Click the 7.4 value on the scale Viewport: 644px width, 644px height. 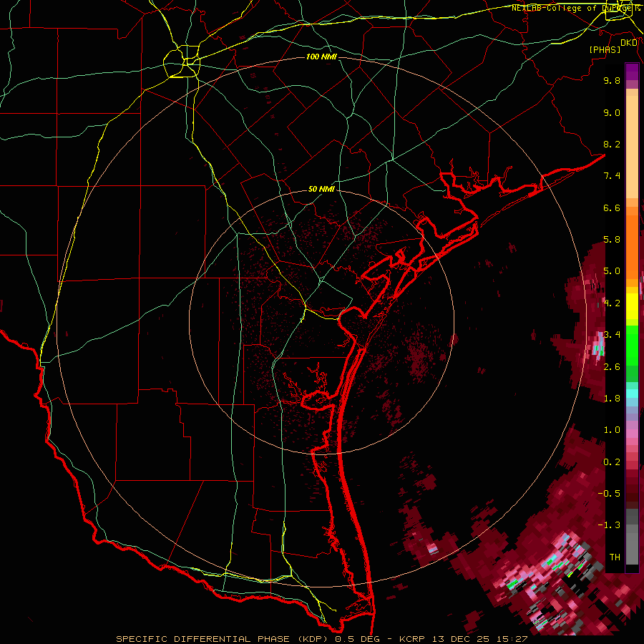click(x=612, y=176)
